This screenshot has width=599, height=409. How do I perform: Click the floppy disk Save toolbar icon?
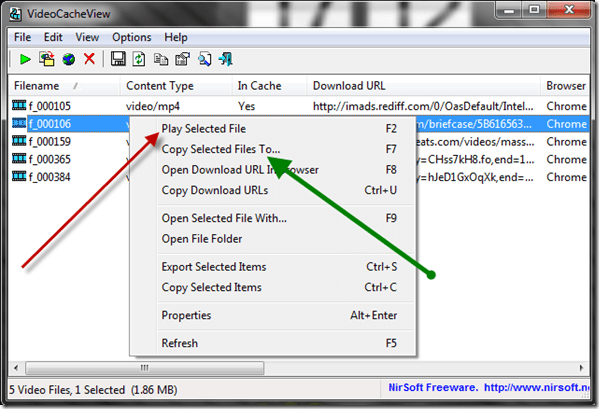pyautogui.click(x=118, y=59)
